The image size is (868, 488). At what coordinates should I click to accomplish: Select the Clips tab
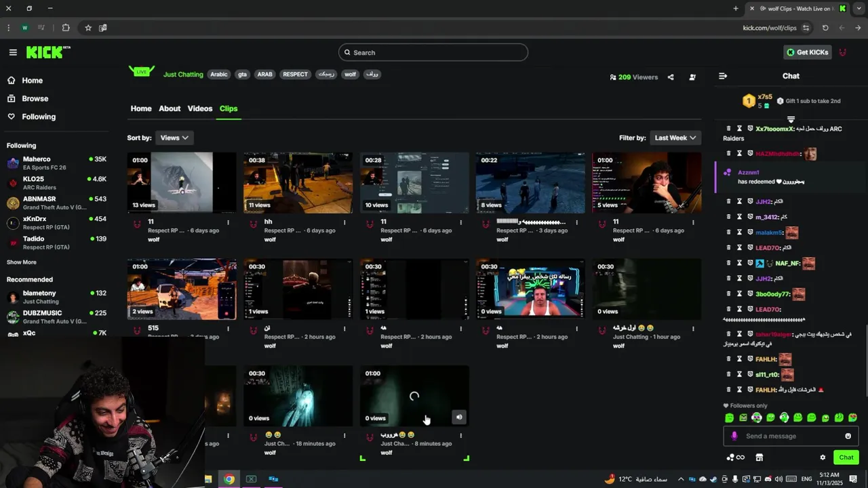pos(229,108)
